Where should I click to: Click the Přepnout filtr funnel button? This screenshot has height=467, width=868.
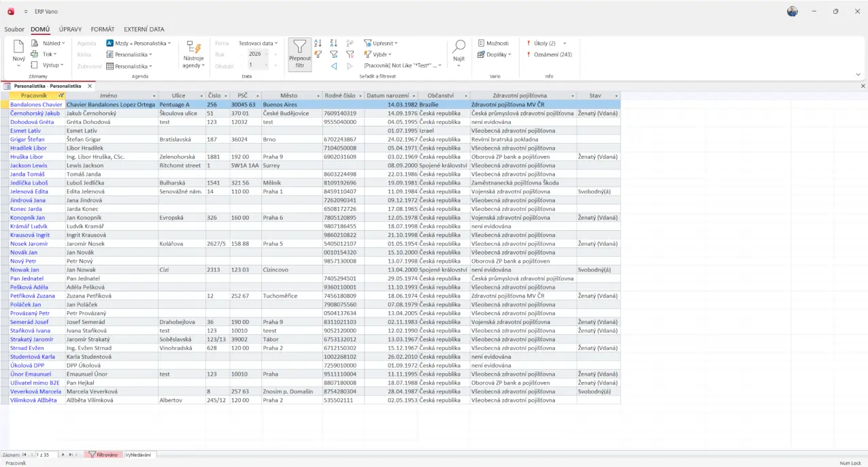pos(299,54)
